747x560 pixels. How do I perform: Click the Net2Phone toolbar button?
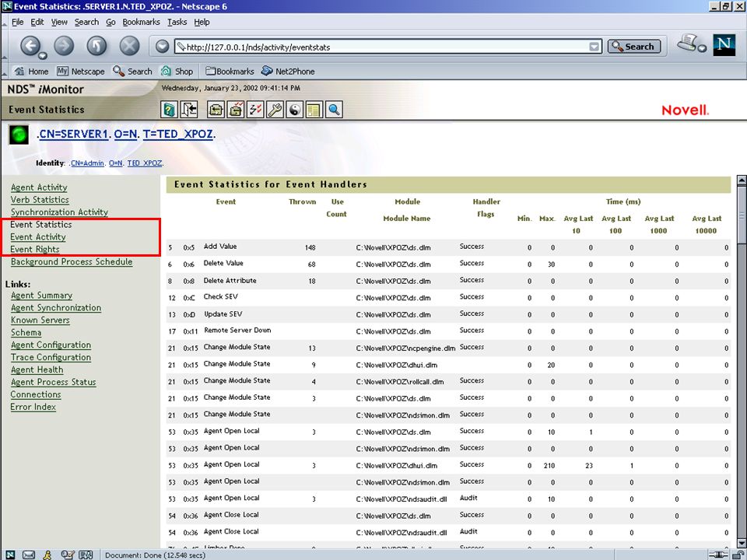coord(288,72)
